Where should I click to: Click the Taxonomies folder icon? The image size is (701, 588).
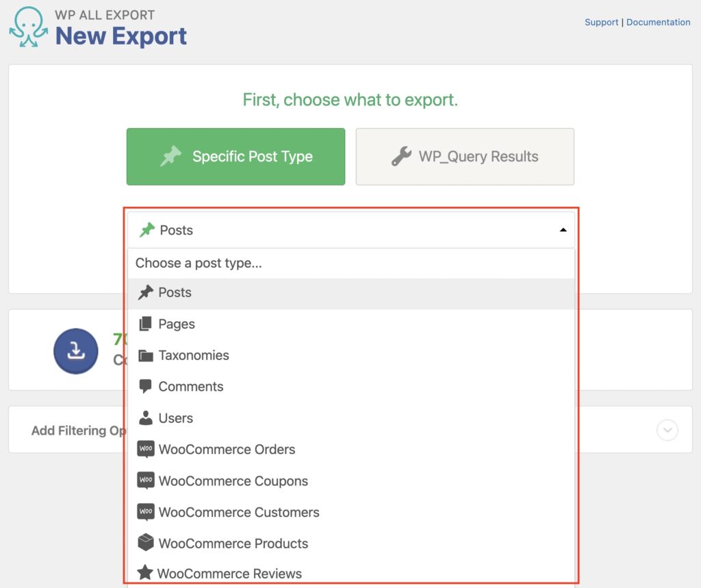click(146, 355)
